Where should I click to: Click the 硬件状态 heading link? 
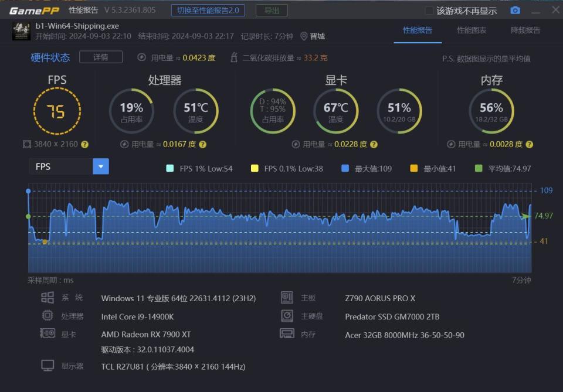tap(50, 57)
